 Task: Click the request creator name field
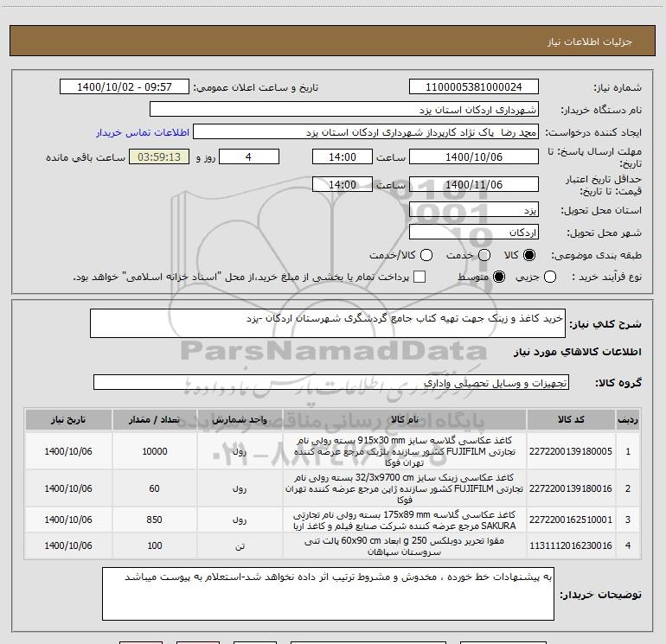click(x=366, y=132)
